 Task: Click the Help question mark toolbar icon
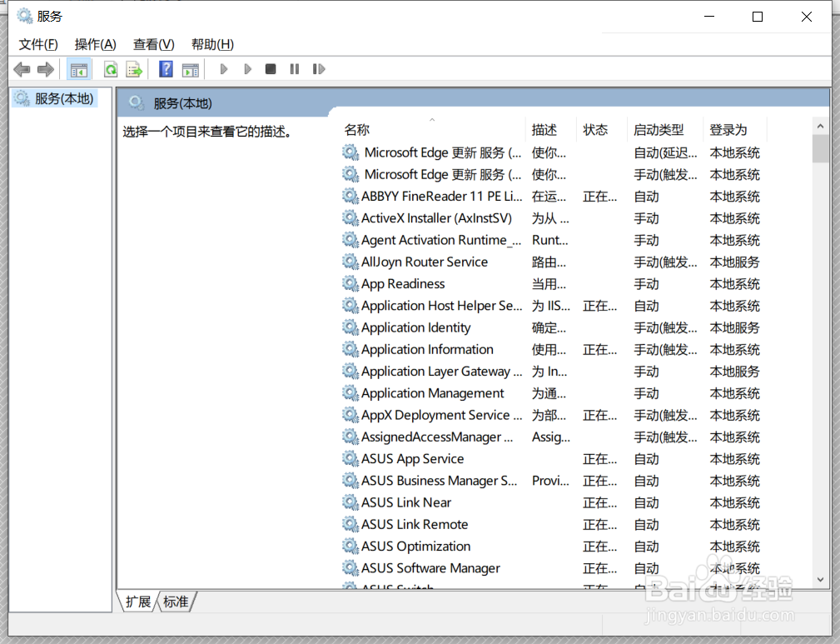pyautogui.click(x=165, y=68)
